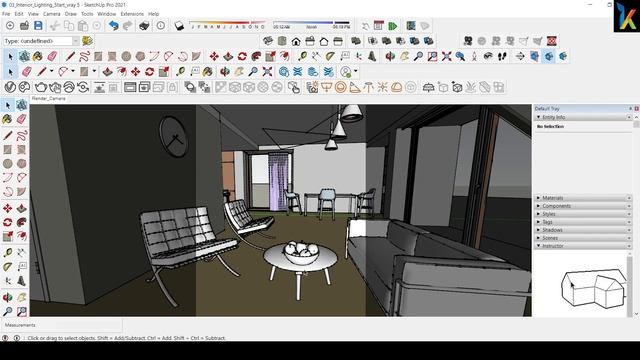
Task: Add a V-Ray Infinite Plane
Action: point(428,87)
